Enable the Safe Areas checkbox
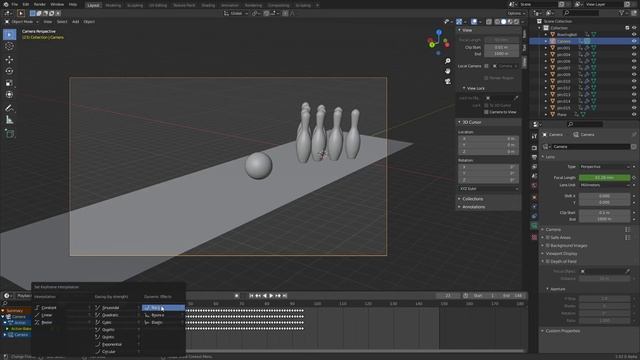The height and width of the screenshot is (360, 640). click(x=548, y=238)
